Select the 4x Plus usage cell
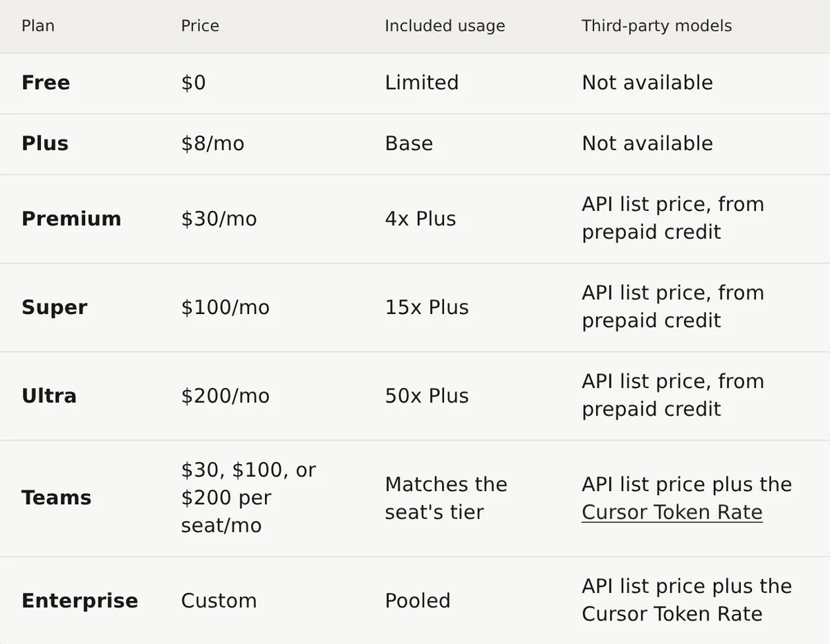830x644 pixels. [420, 219]
